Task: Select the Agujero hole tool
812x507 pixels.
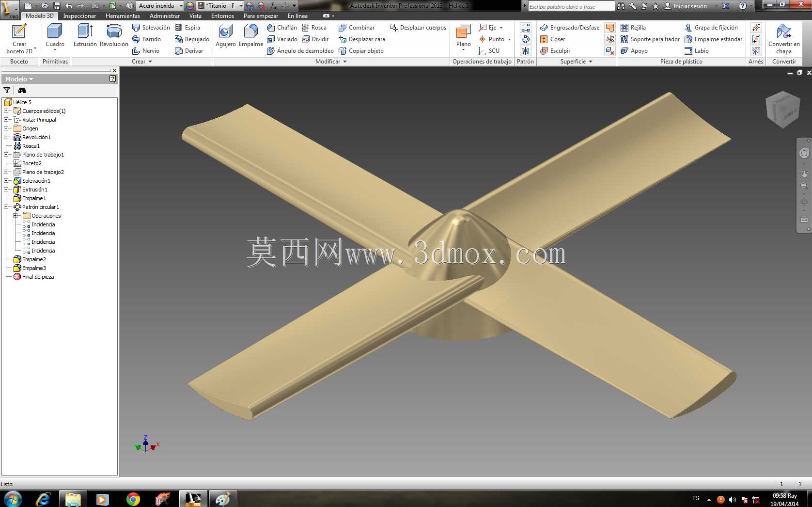Action: (x=226, y=36)
